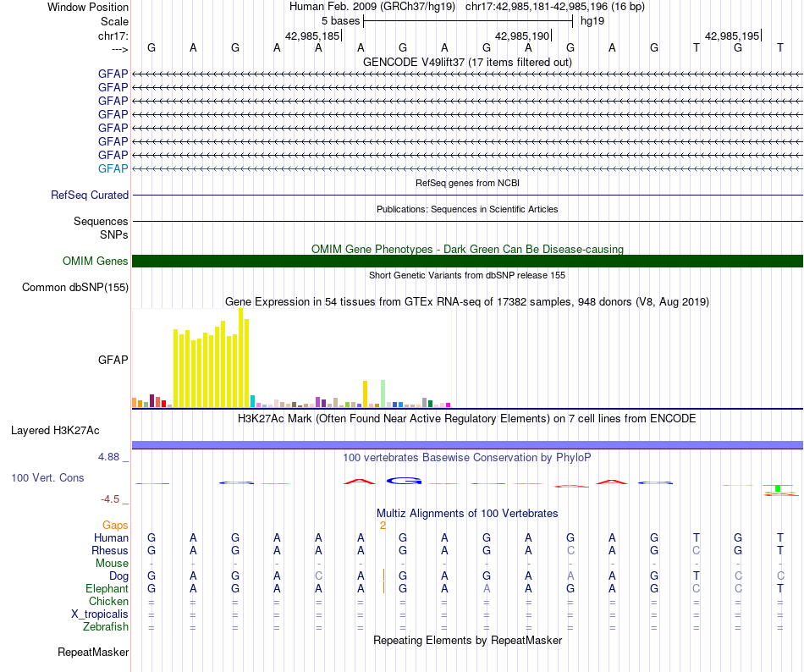The width and height of the screenshot is (804, 672).
Task: Select the X_tropicalis alignment row label
Action: 100,614
